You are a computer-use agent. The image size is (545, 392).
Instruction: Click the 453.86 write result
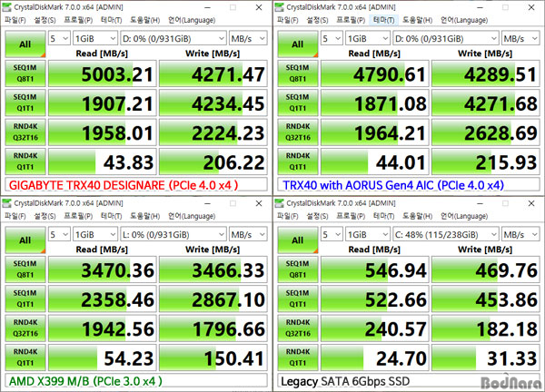[x=486, y=299]
